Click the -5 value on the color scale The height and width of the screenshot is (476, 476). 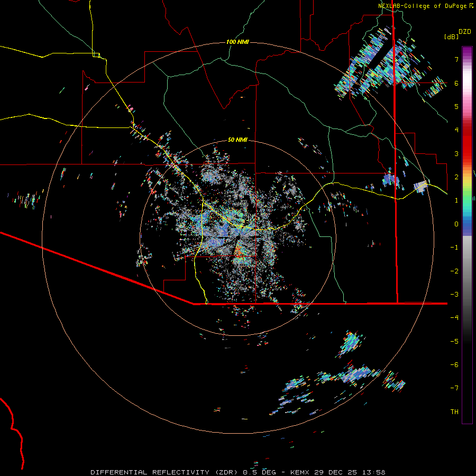[x=454, y=342]
